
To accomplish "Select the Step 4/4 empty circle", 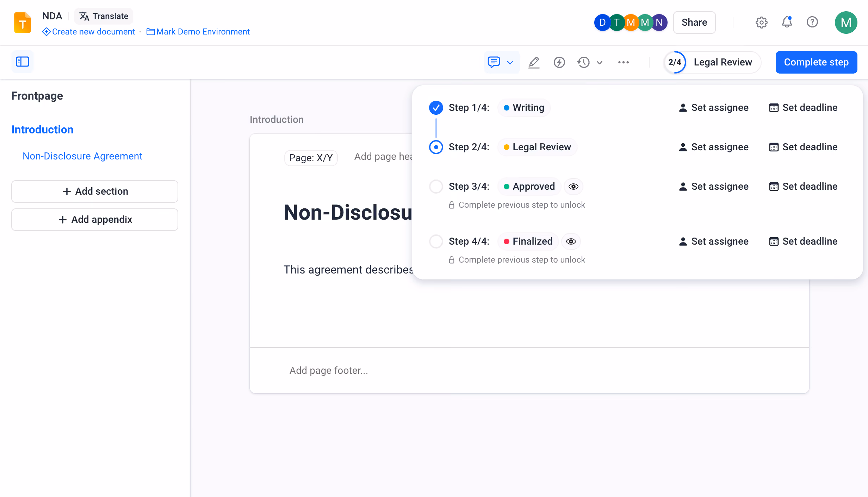I will 436,241.
